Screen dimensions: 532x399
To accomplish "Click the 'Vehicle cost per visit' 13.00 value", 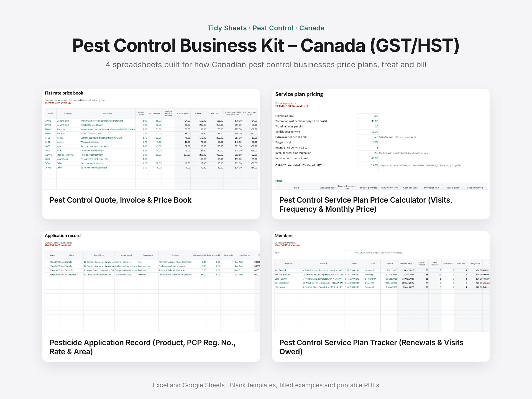I will [368, 132].
